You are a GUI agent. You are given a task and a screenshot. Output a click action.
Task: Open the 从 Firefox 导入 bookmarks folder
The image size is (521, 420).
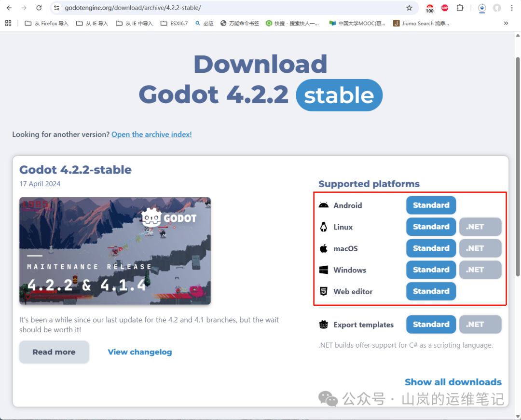point(46,23)
